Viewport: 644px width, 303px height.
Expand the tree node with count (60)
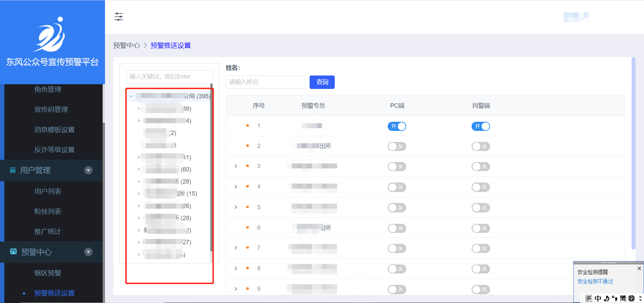click(x=139, y=169)
